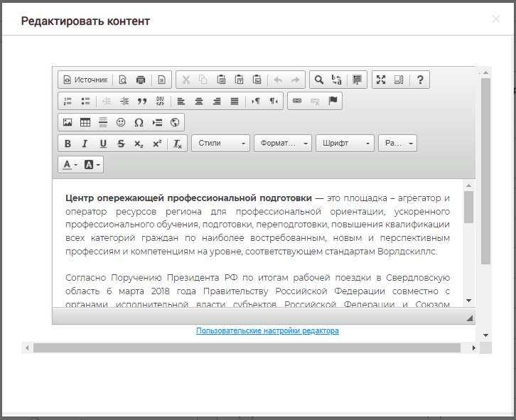Switch to Источник source view
This screenshot has height=420, width=516.
tap(85, 80)
